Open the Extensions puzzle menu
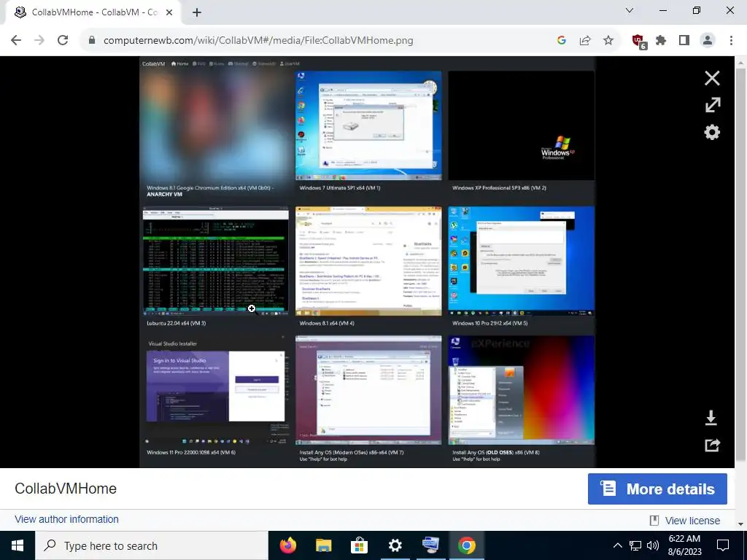 coord(661,40)
